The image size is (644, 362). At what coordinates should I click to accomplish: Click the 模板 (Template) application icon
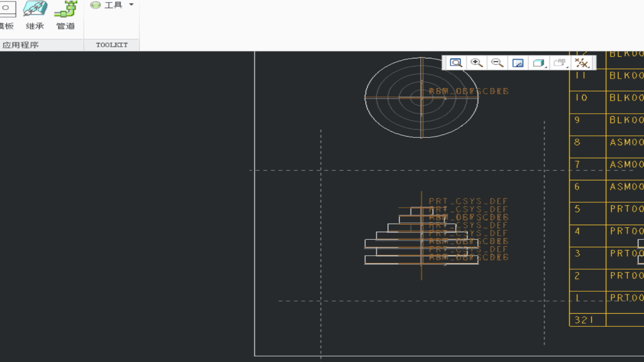pos(7,15)
